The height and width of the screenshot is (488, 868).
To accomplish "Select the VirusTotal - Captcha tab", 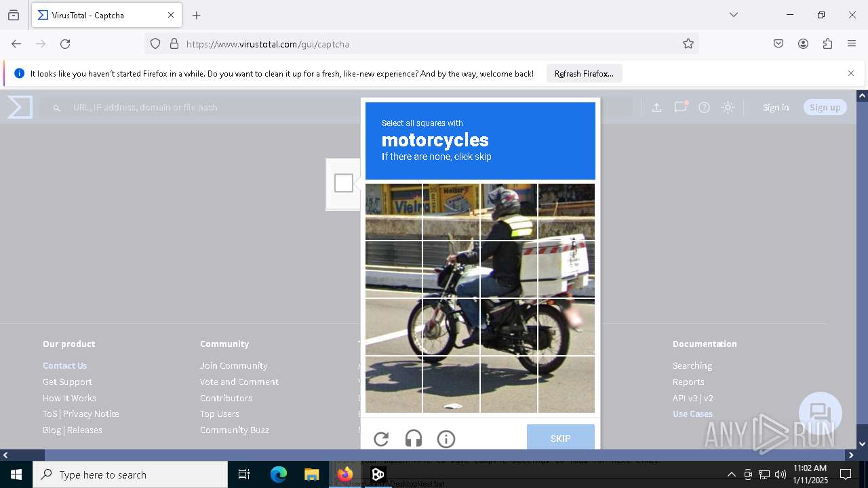I will (106, 15).
